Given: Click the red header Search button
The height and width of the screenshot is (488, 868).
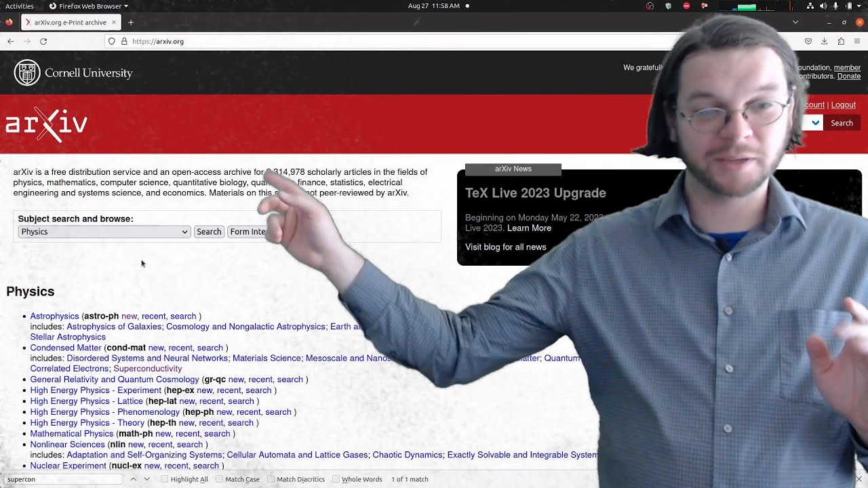Looking at the screenshot, I should pyautogui.click(x=842, y=123).
